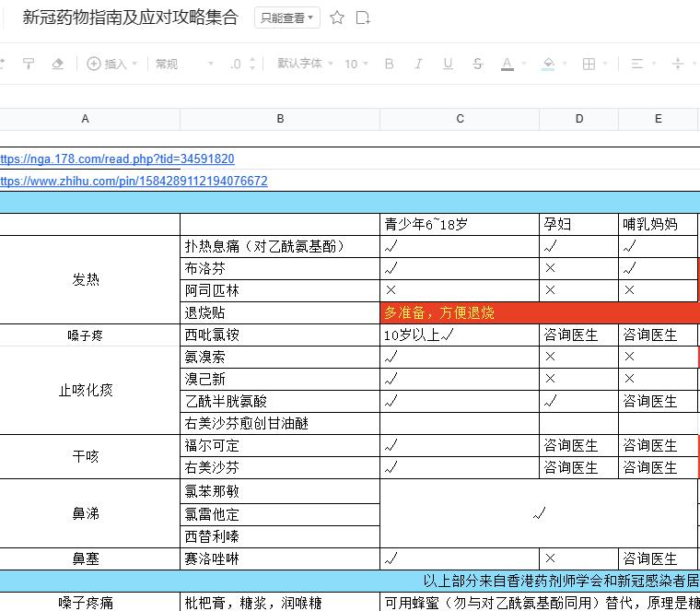Viewport: 700px width, 611px height.
Task: Star this document as favorite
Action: (337, 18)
